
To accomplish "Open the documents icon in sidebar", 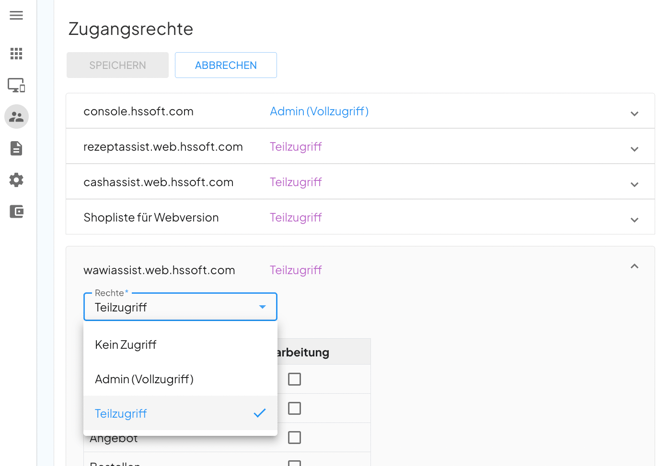I will [16, 149].
